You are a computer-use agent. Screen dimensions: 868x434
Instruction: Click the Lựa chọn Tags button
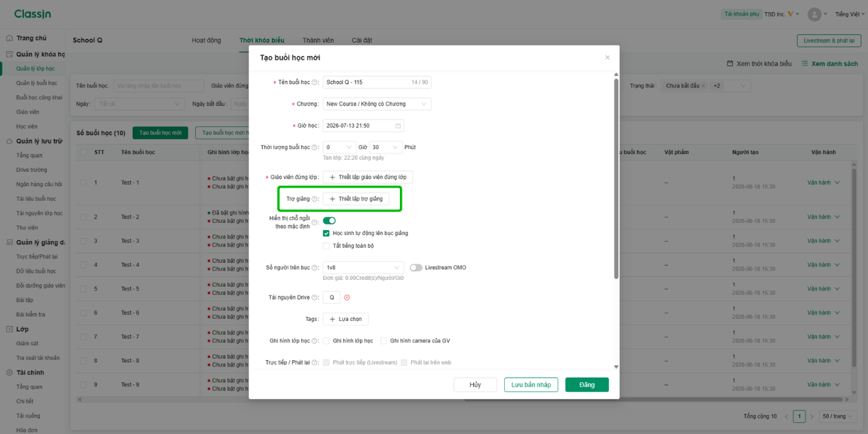[346, 320]
